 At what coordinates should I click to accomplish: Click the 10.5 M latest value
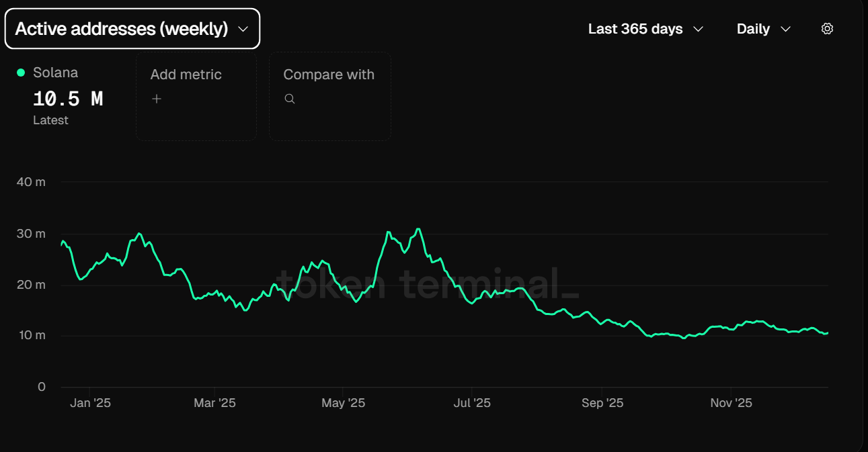[68, 98]
